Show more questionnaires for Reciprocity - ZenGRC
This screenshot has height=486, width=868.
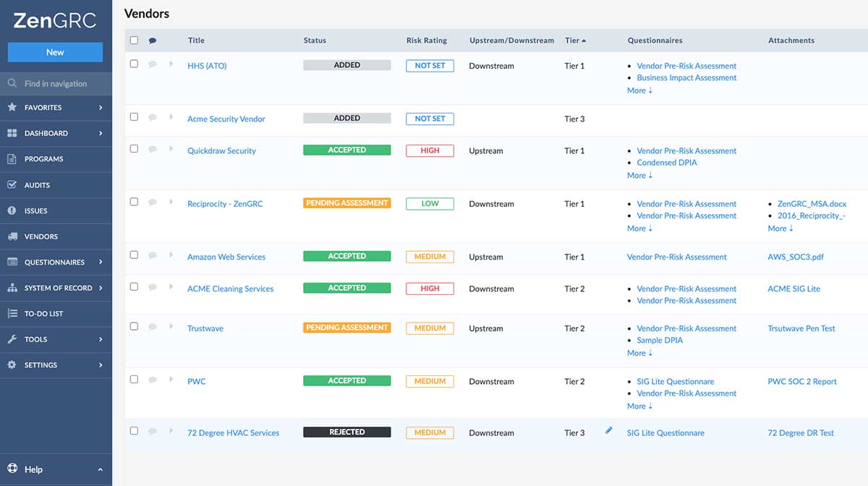pos(639,229)
